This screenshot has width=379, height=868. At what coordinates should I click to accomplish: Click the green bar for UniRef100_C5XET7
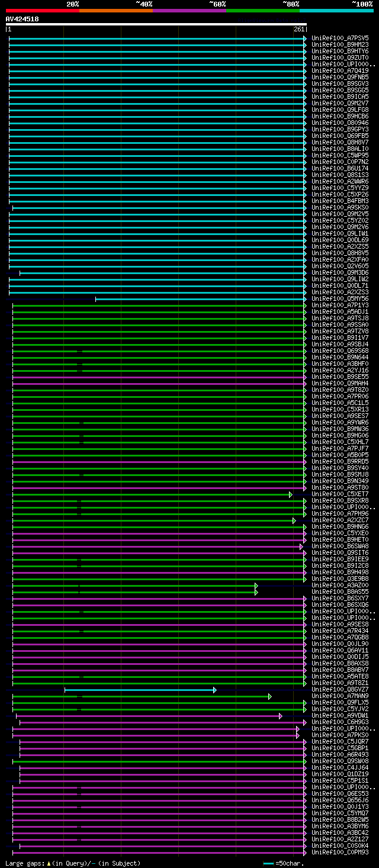click(x=152, y=494)
